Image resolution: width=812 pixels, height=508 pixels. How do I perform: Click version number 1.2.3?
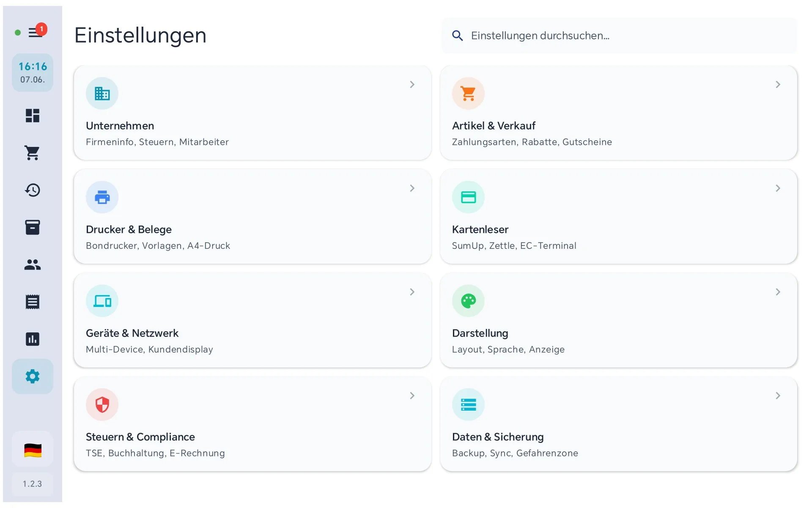click(x=33, y=484)
